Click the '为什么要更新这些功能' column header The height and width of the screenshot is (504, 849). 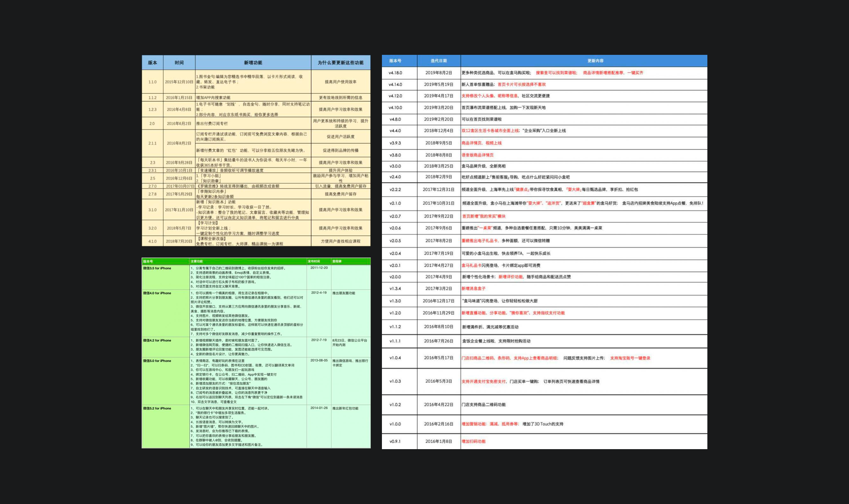point(341,63)
